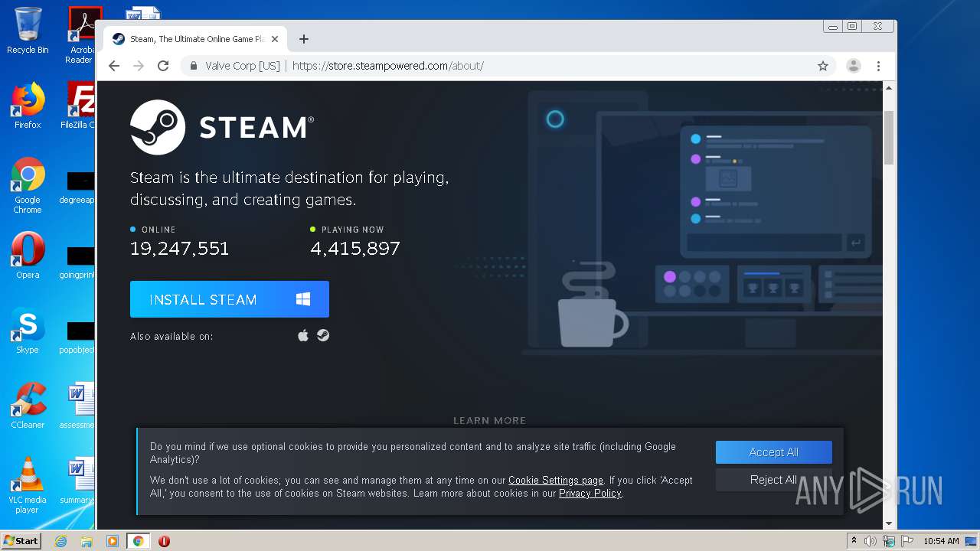The width and height of the screenshot is (980, 551).
Task: Click the page scrollbar down arrow
Action: [x=889, y=523]
